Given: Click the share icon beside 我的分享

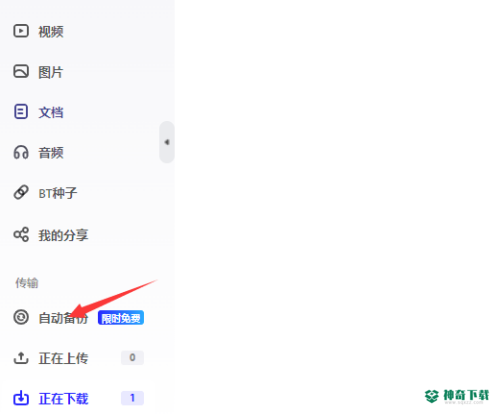Looking at the screenshot, I should point(21,235).
